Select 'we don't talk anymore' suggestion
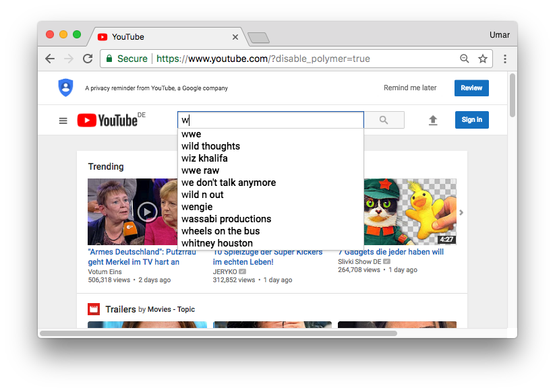This screenshot has width=555, height=392. pos(270,183)
